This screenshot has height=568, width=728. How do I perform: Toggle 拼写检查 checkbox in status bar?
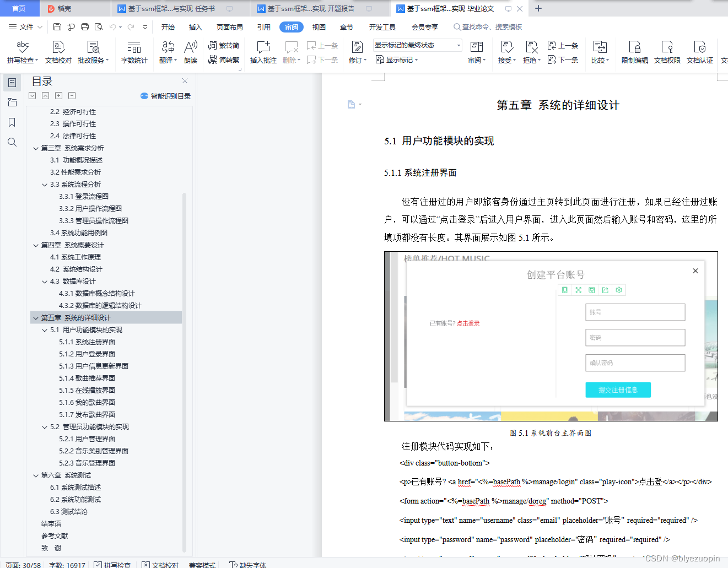[98, 565]
